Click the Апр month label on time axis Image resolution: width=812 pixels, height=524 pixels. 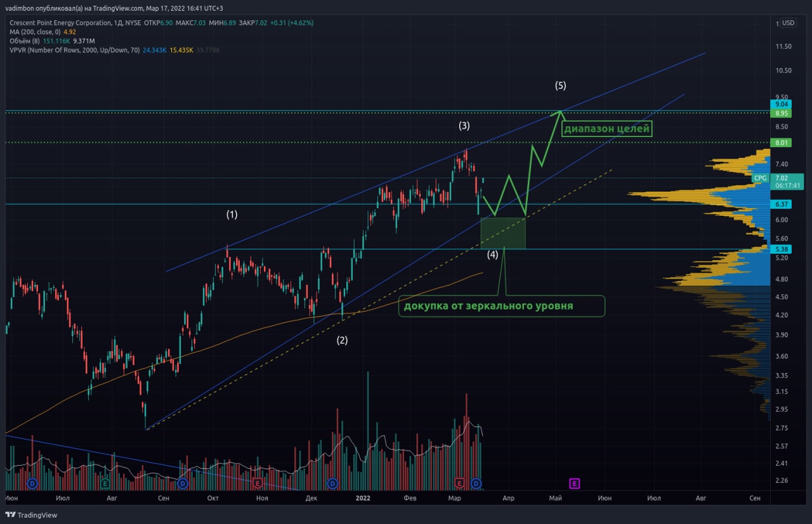pyautogui.click(x=508, y=499)
